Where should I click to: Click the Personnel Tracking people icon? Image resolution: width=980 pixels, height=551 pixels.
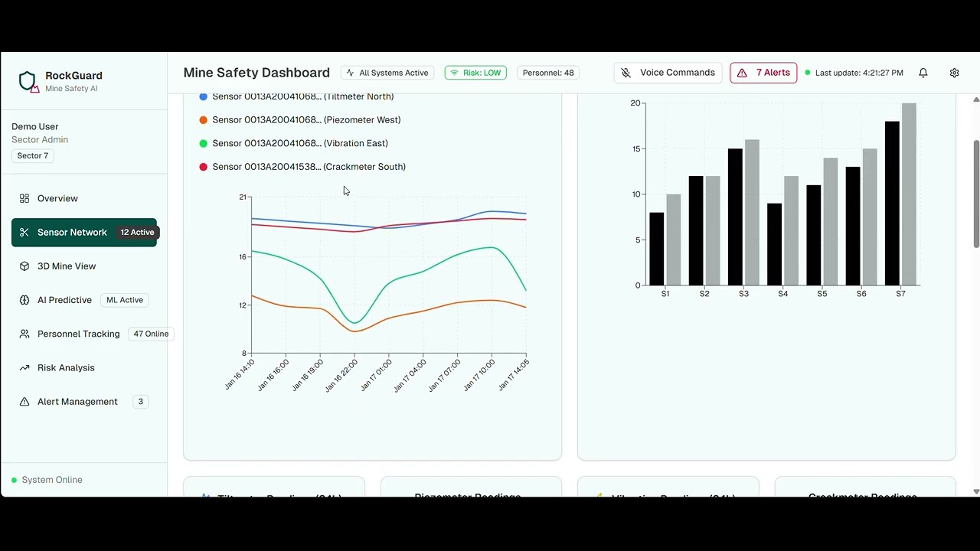click(24, 334)
